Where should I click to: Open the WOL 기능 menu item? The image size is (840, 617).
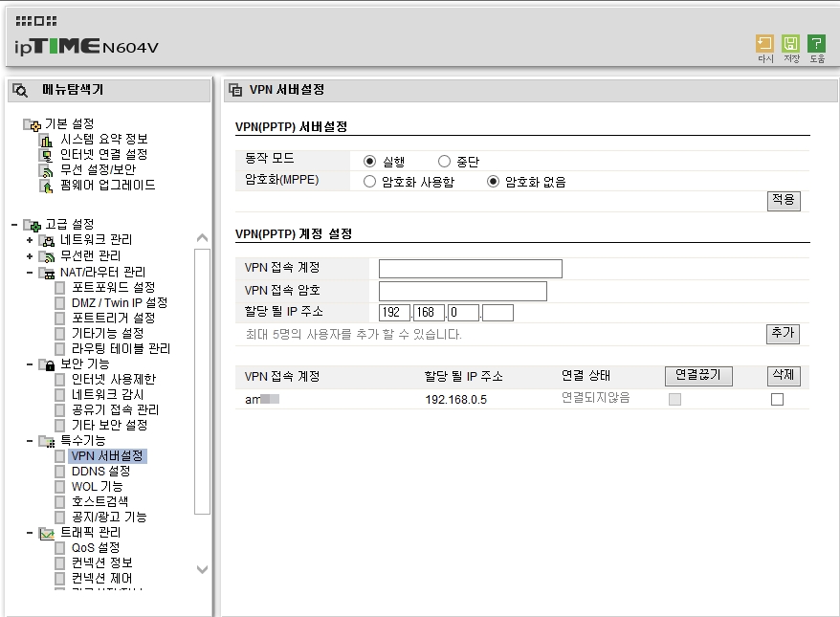click(x=97, y=486)
